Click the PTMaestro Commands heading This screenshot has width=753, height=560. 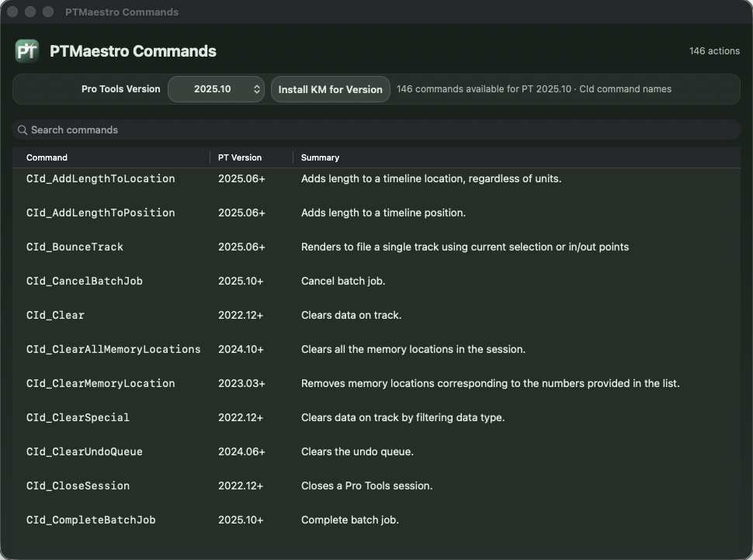pyautogui.click(x=133, y=51)
